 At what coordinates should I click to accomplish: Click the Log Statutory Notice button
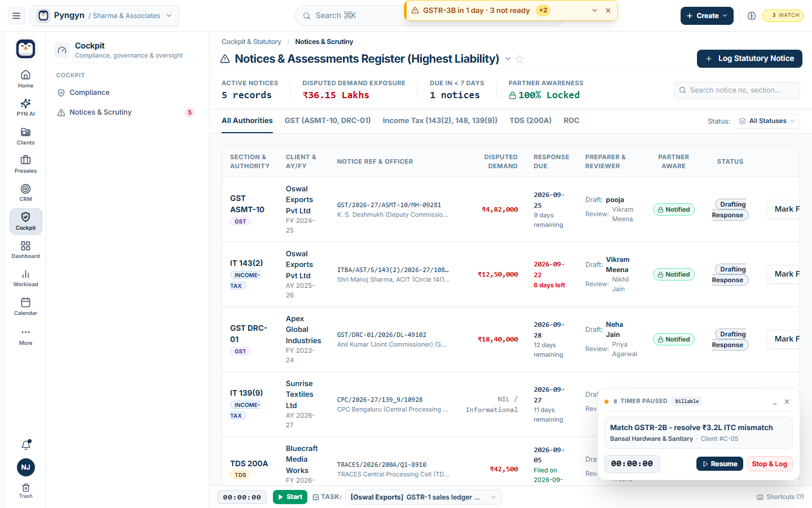pos(749,59)
